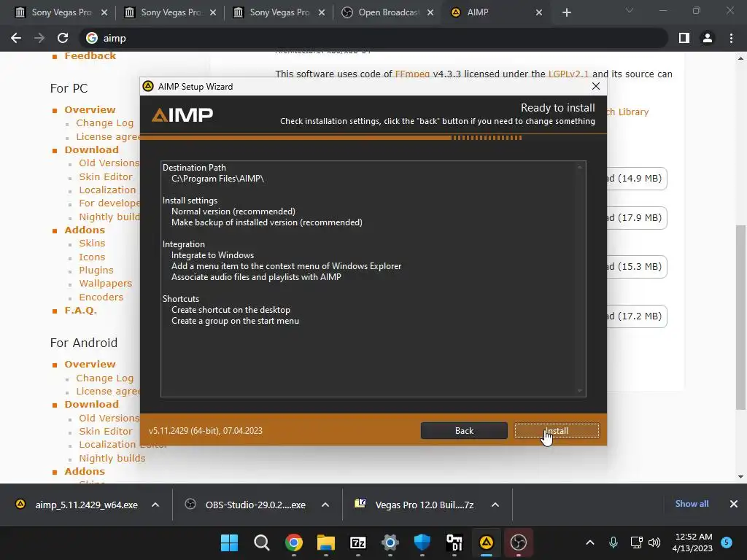Open Windows Search from the taskbar
This screenshot has height=560, width=747.
tap(262, 542)
